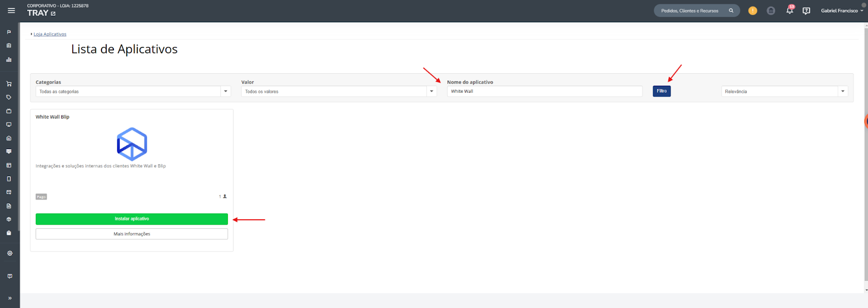The height and width of the screenshot is (308, 868).
Task: Open the help question chat icon
Action: [806, 11]
